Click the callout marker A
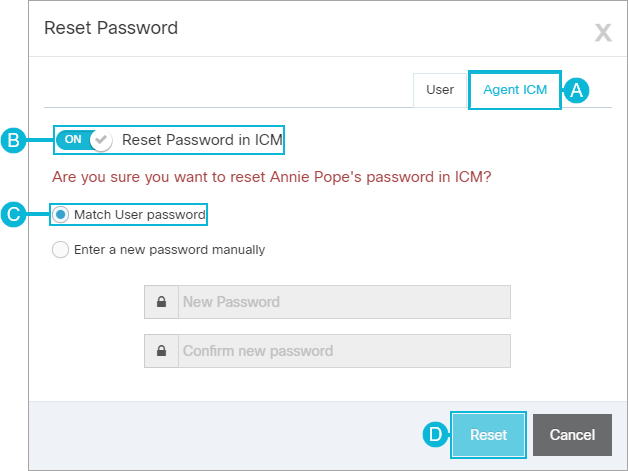628x471 pixels. coord(576,90)
